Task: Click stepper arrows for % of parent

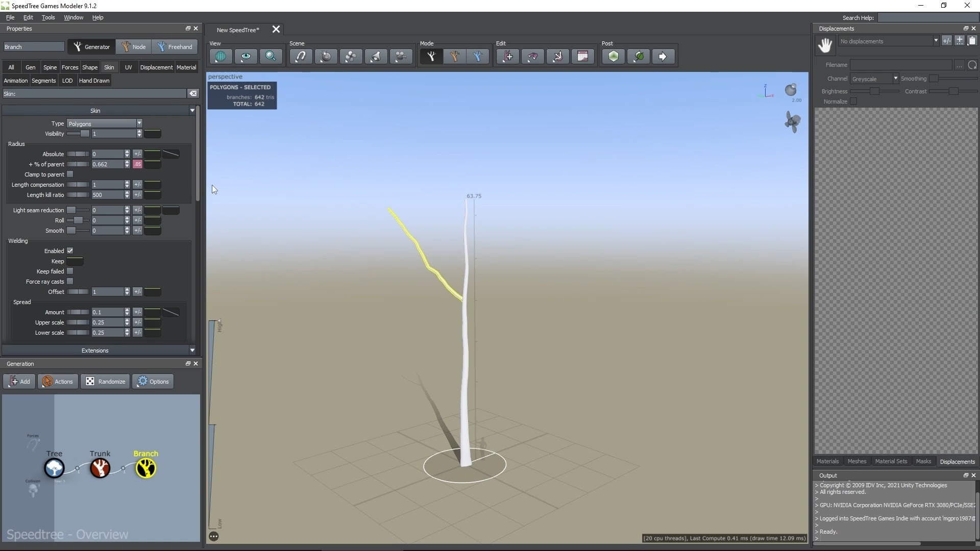Action: point(127,164)
